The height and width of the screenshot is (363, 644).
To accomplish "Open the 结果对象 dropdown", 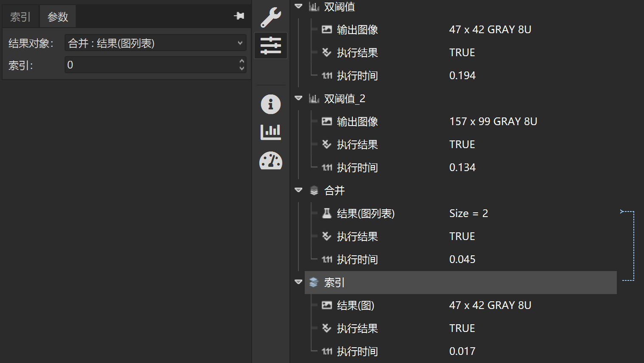I will pos(155,43).
